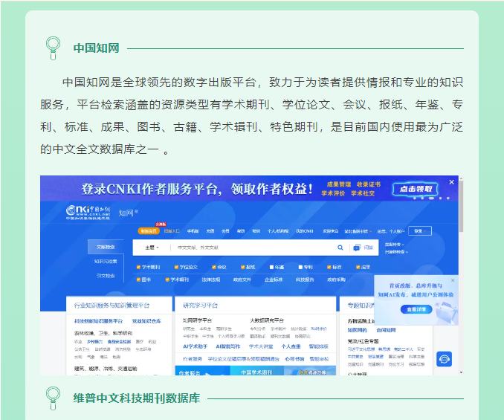The height and width of the screenshot is (420, 504).
Task: Click the 行业知识服务与知识管理平台 panel title
Action: (x=112, y=306)
